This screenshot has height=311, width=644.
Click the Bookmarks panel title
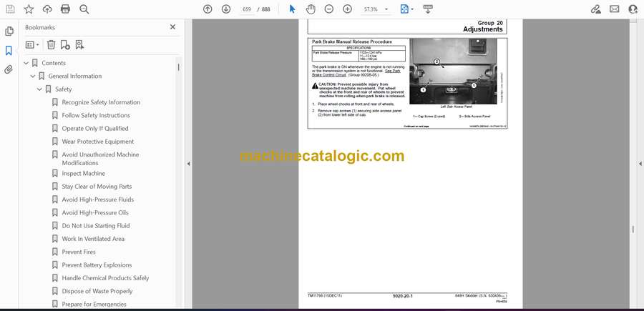point(40,27)
